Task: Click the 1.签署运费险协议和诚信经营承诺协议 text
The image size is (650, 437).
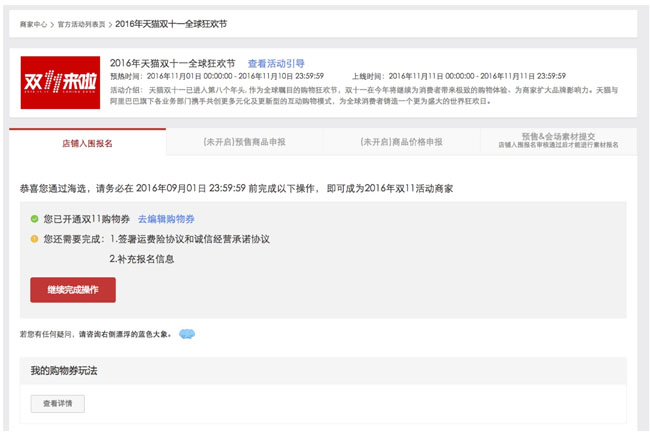Action: pos(190,239)
